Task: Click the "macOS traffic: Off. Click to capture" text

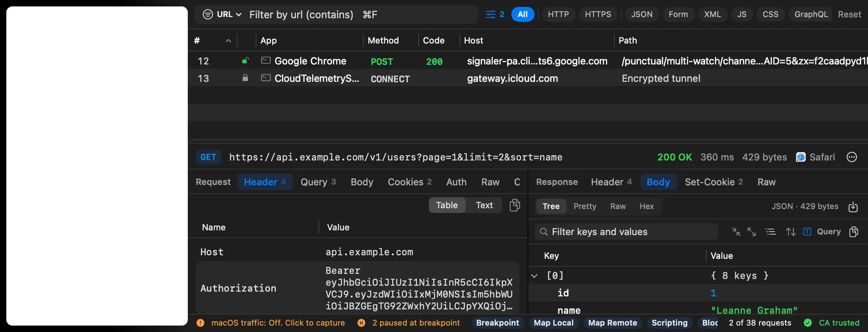Action: click(x=278, y=323)
